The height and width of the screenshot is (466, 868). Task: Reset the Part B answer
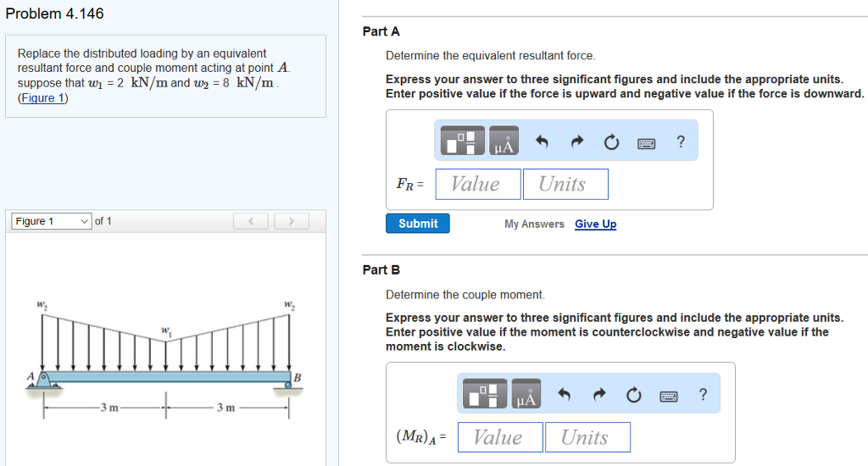pos(633,396)
